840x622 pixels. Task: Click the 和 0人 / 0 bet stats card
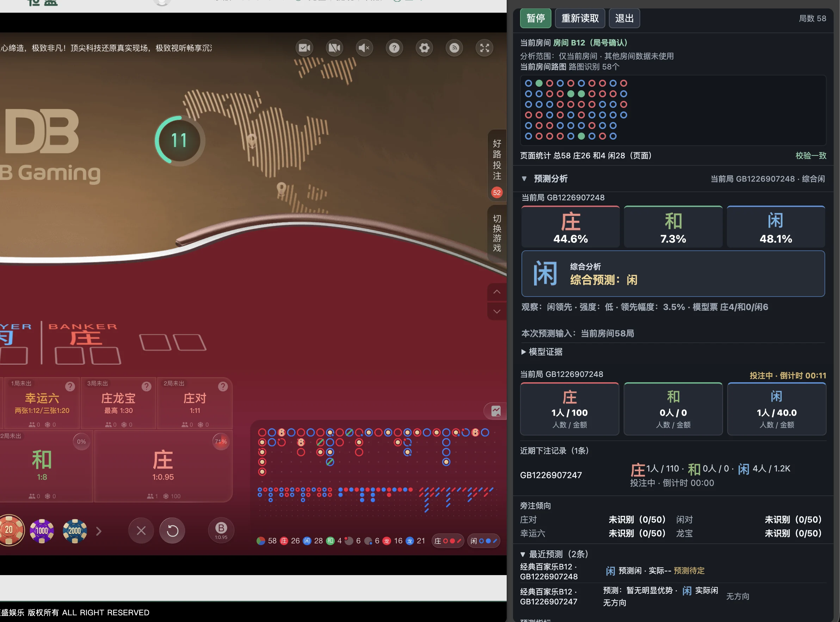pos(673,409)
